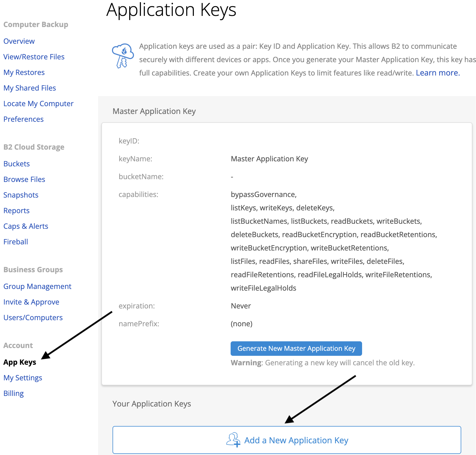Open Preferences under Computer Backup
Viewport: 476px width, 455px height.
[x=23, y=119]
